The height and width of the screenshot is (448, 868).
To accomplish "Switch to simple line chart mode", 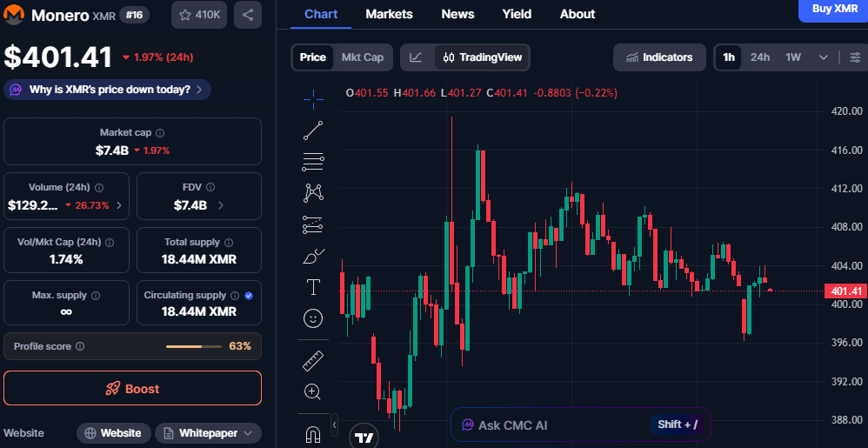I will 417,57.
